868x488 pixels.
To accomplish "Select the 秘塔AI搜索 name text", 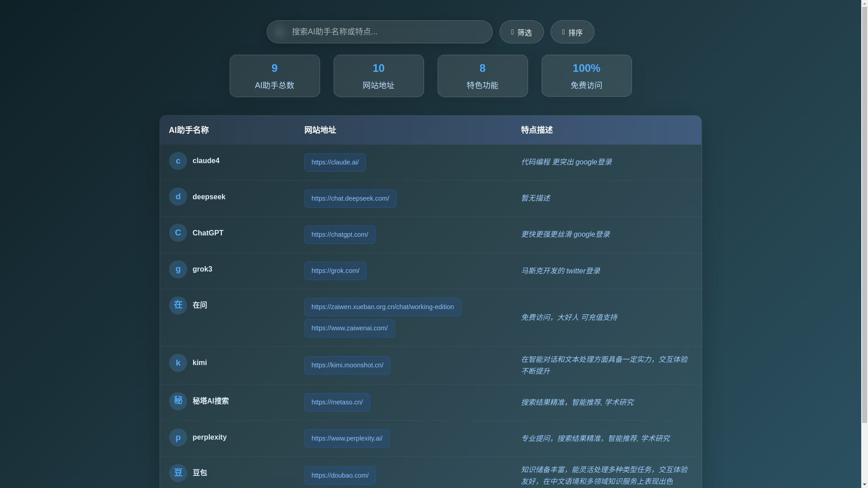I will click(x=211, y=401).
